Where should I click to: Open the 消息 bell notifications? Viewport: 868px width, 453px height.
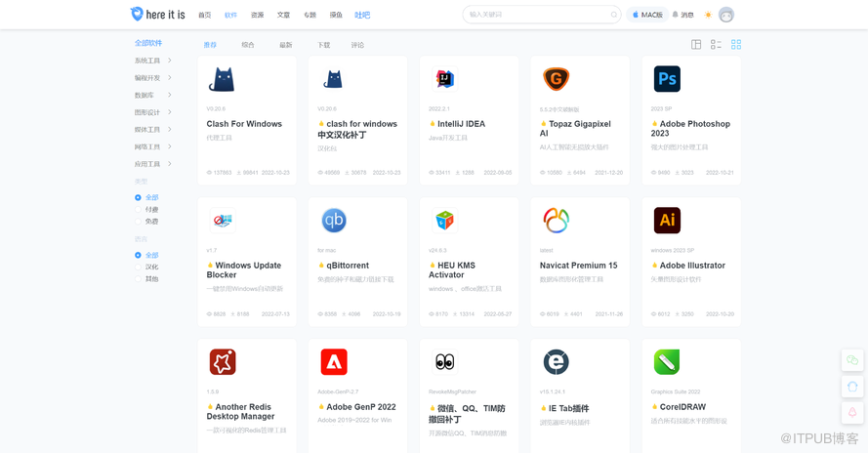[x=682, y=15]
